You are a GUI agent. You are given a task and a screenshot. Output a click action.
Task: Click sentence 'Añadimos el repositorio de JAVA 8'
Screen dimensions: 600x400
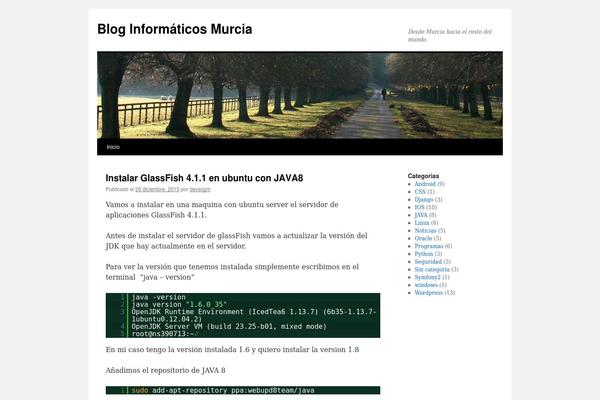(165, 370)
